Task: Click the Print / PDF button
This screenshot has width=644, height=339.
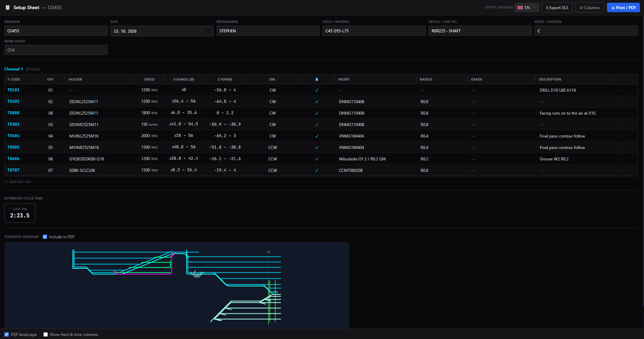Action: click(623, 7)
